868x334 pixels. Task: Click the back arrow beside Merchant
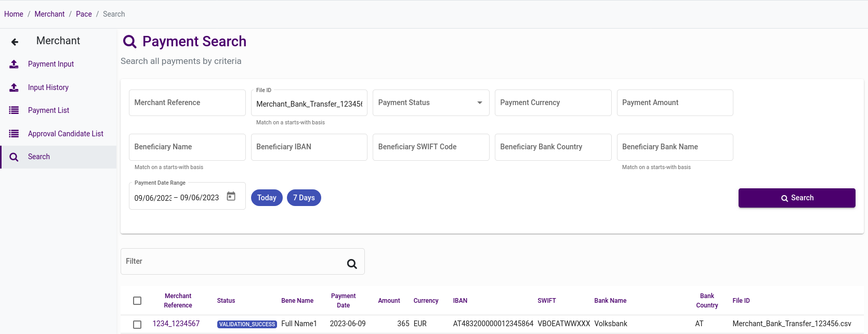click(x=15, y=42)
